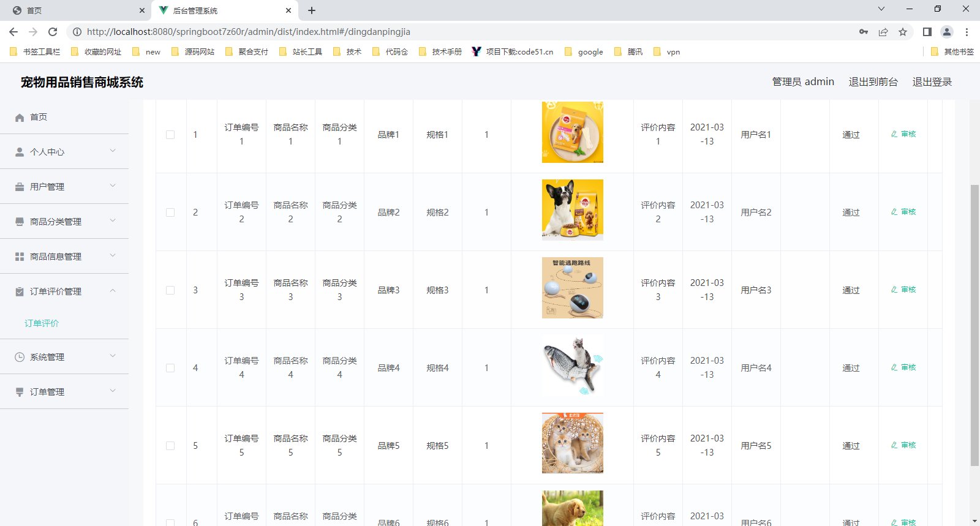Click the 订单管理 sidebar icon
980x526 pixels.
pyautogui.click(x=20, y=392)
